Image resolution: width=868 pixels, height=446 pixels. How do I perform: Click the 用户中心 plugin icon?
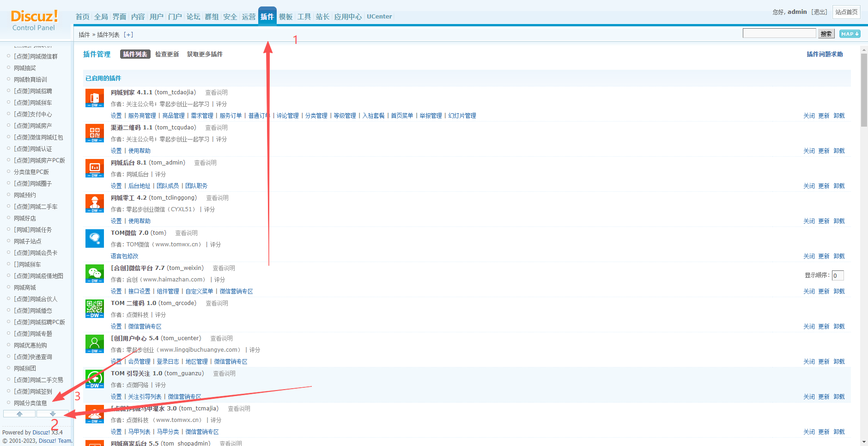[x=94, y=344]
